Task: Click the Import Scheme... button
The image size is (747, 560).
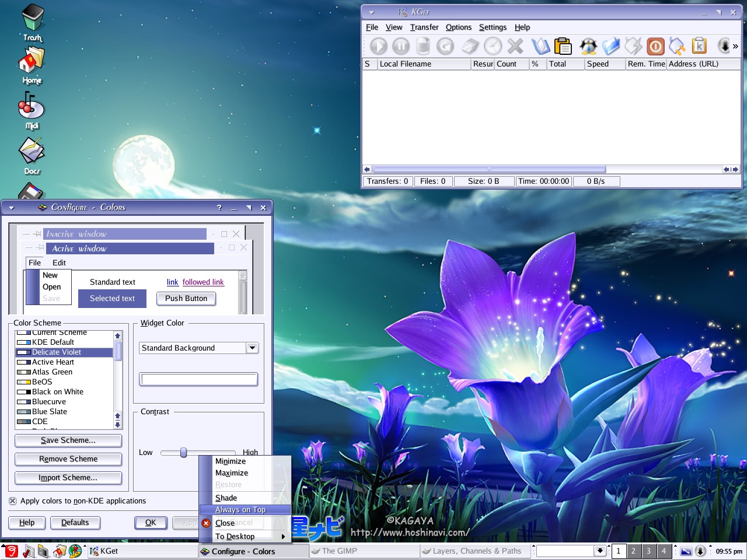Action: coord(68,478)
